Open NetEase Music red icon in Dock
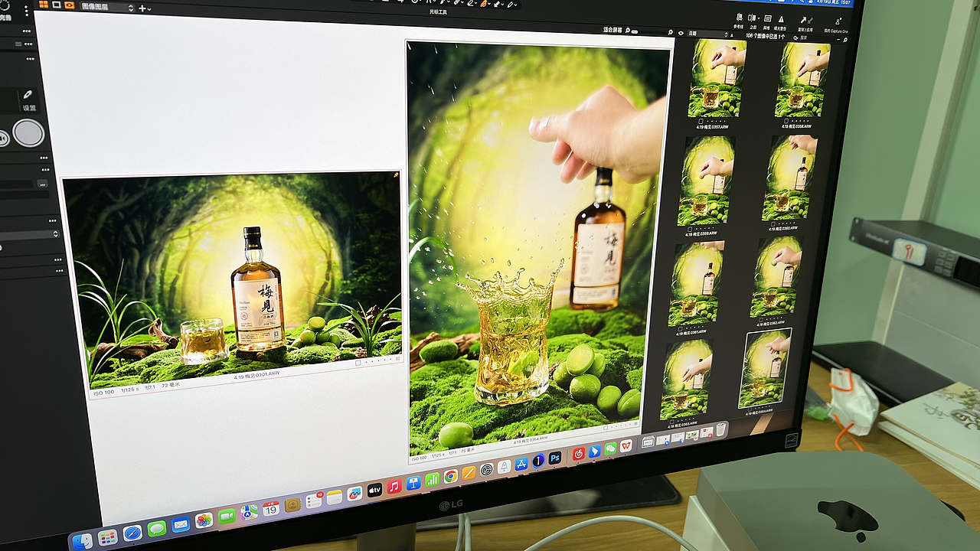The width and height of the screenshot is (980, 551). point(579,453)
